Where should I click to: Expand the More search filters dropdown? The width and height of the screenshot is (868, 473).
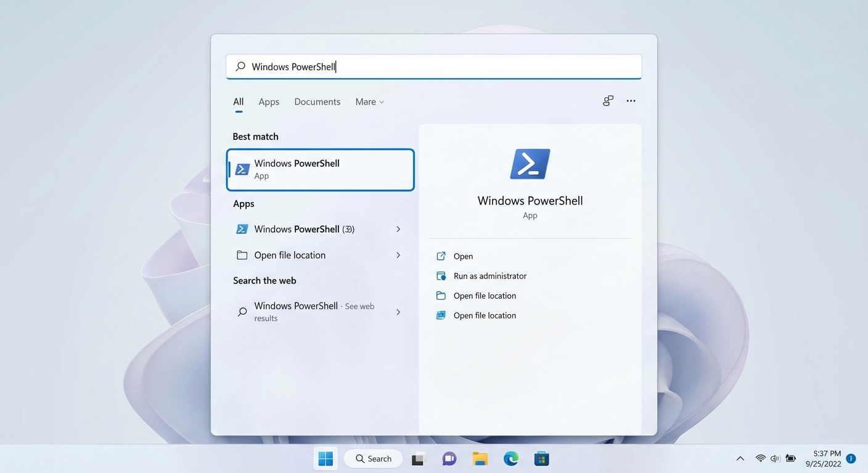[x=369, y=102]
